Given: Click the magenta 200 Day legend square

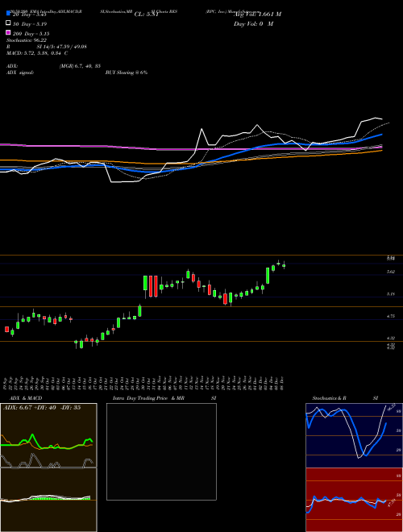Looking at the screenshot, I should pyautogui.click(x=8, y=33).
